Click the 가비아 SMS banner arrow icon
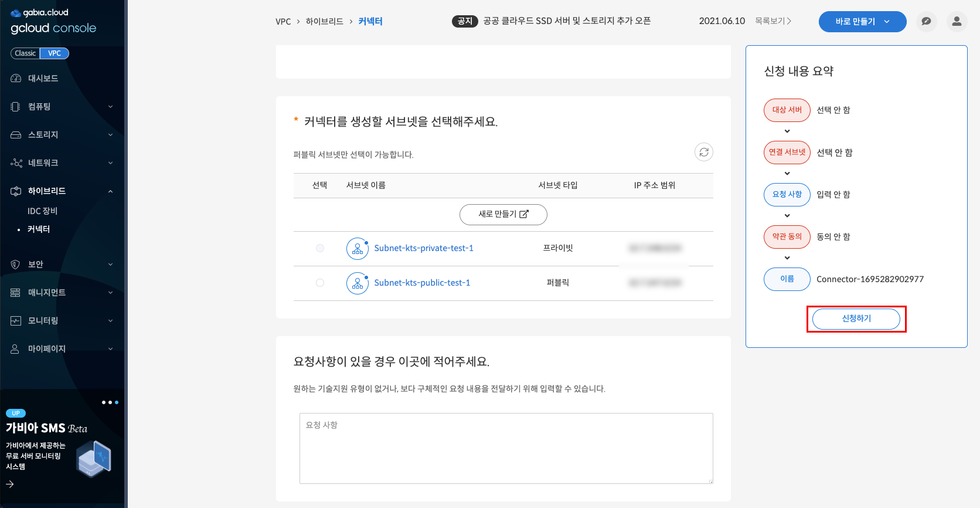The image size is (980, 508). point(10,484)
